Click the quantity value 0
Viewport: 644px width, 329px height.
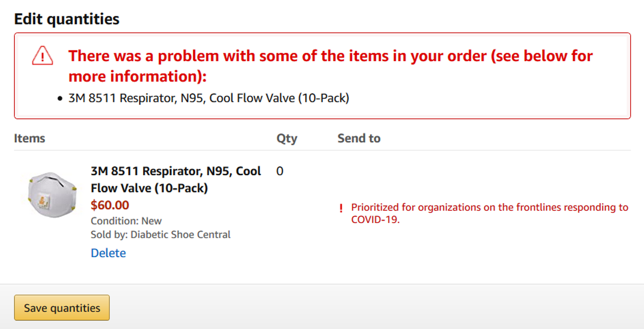tap(280, 171)
